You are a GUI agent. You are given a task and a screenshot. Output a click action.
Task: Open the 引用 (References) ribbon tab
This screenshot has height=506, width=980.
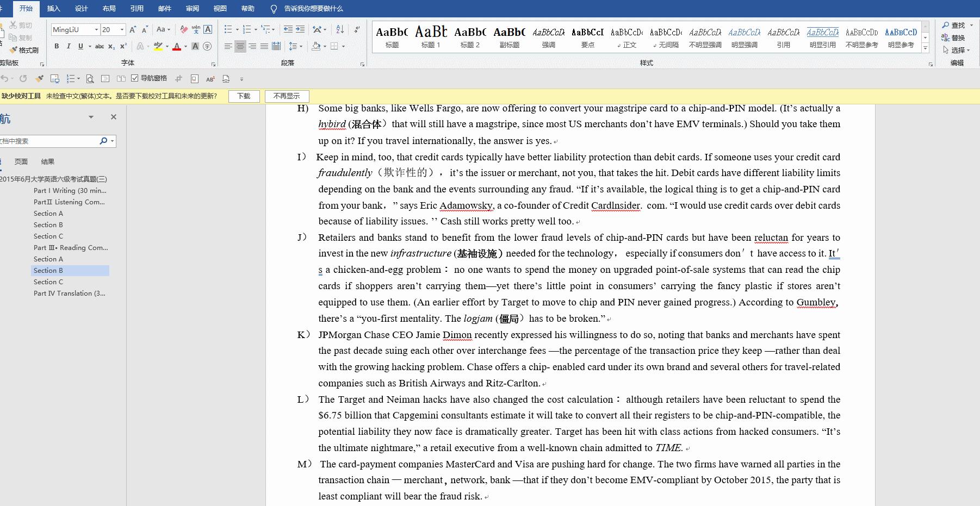[137, 9]
